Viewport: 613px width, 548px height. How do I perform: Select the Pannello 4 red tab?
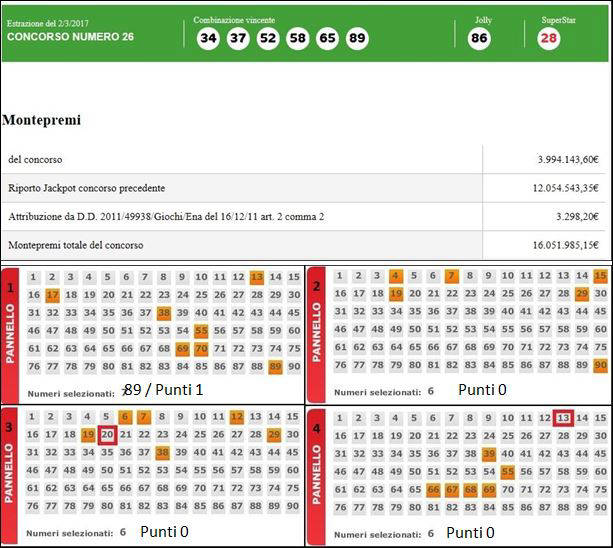318,474
